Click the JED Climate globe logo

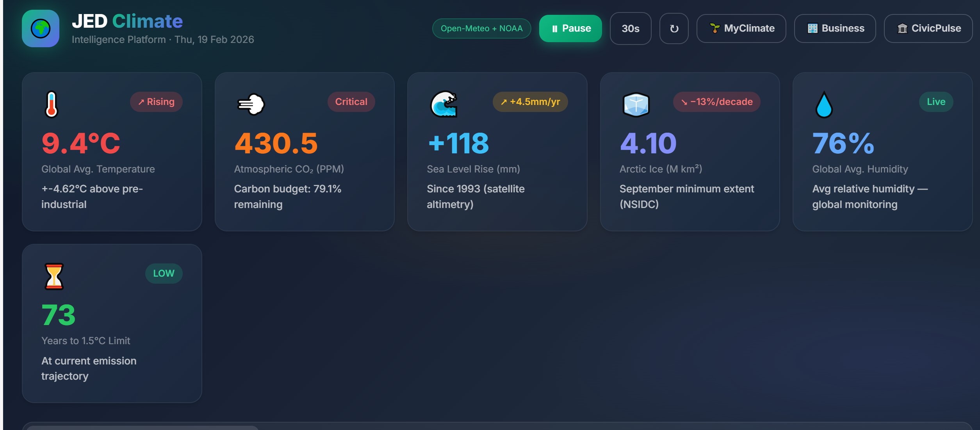[41, 28]
